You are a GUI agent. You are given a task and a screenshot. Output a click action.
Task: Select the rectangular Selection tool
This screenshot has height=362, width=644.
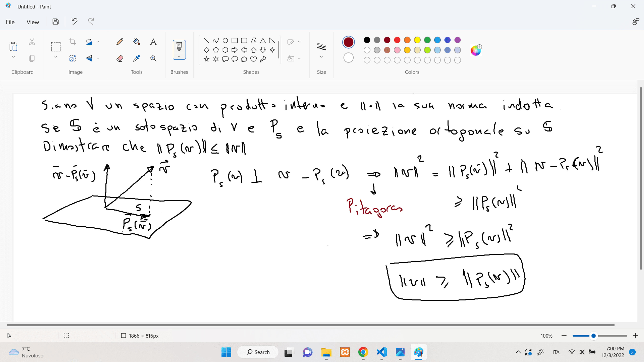coord(56,46)
